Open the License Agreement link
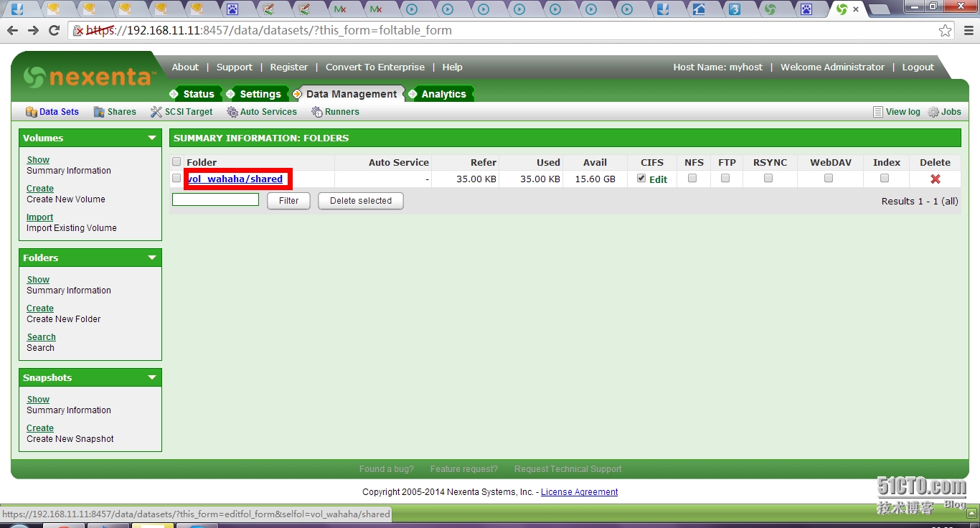This screenshot has height=528, width=980. pyautogui.click(x=579, y=492)
